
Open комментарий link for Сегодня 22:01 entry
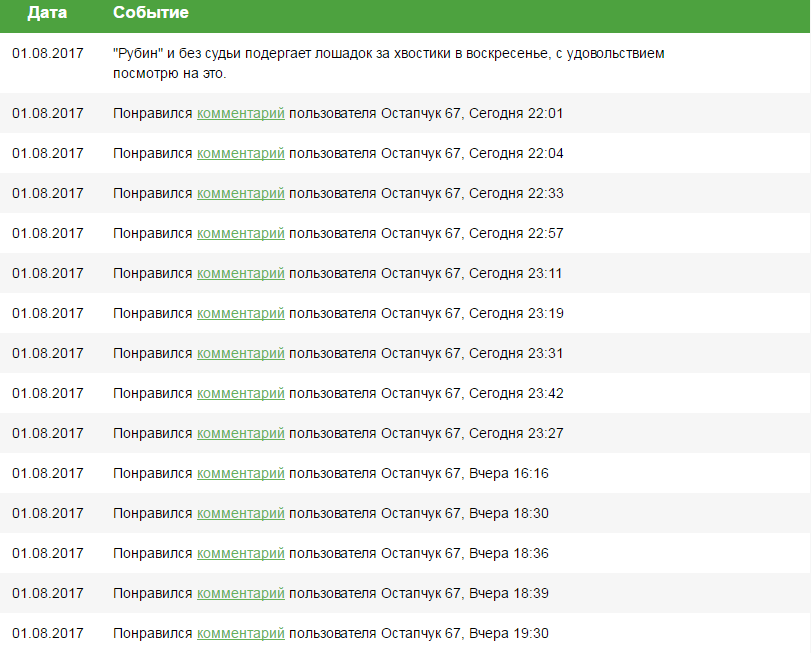point(241,113)
